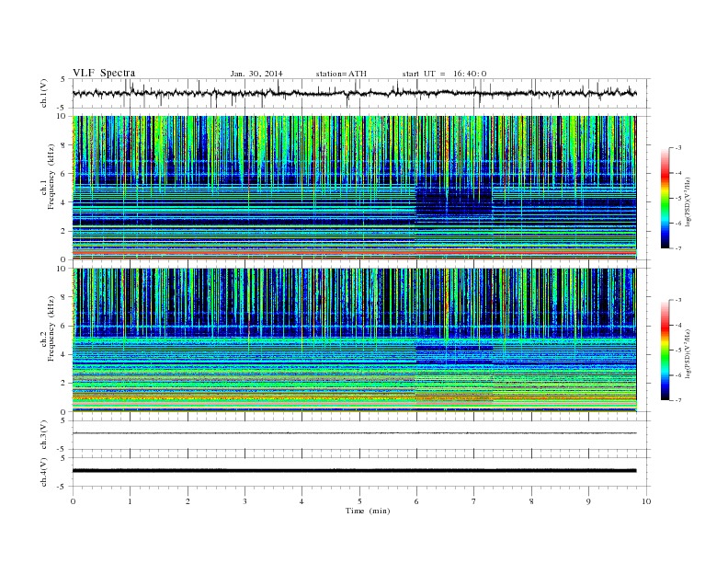Click the upper colorbar 'log(PSD)(V²/Hz)' label
This screenshot has width=728, height=563.
click(x=688, y=201)
